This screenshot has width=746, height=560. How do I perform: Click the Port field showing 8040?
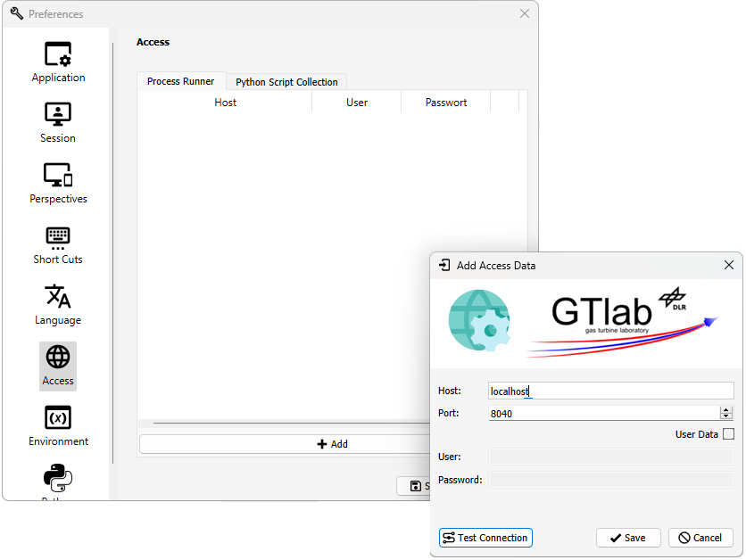click(604, 413)
